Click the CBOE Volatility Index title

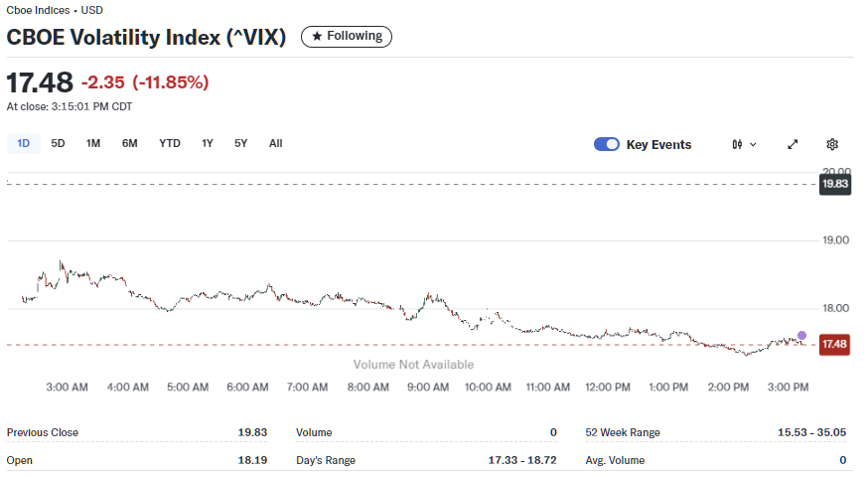(146, 37)
